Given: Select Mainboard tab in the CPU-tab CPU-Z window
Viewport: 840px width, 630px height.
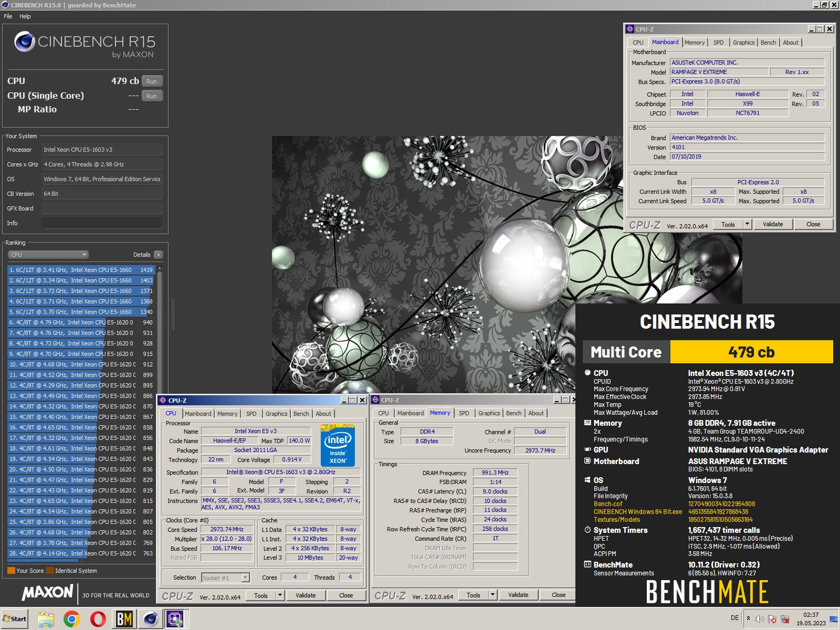Looking at the screenshot, I should coord(198,414).
